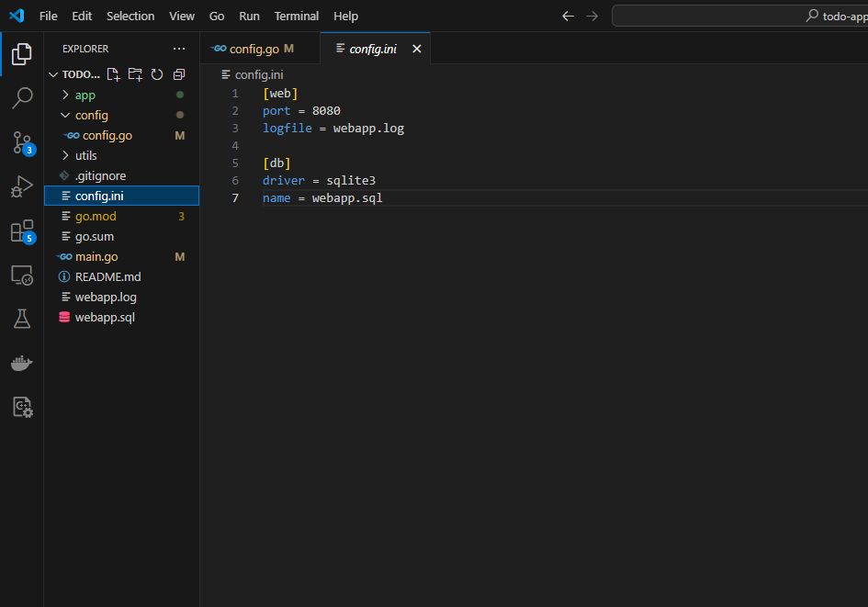Screen dimensions: 868x607
Task: Open the Selection menu
Action: (130, 16)
